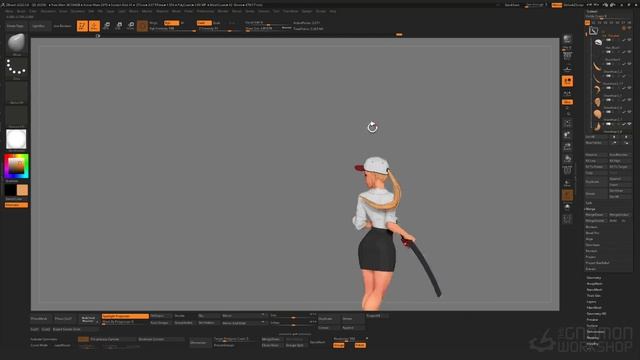The image size is (640, 360).
Task: Expand the NanoMesh section
Action: pos(594,290)
